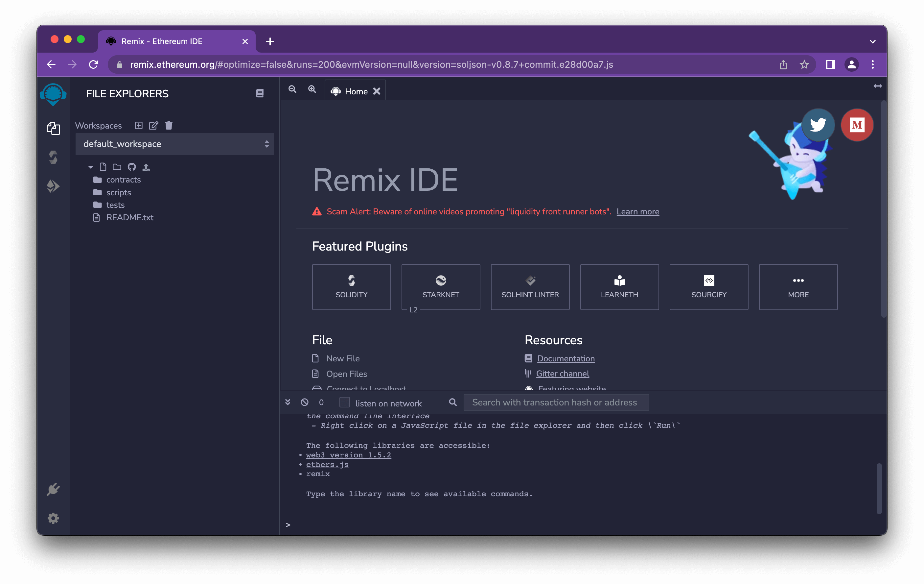924x584 pixels.
Task: Open the File Explorers sidebar icon
Action: click(53, 128)
